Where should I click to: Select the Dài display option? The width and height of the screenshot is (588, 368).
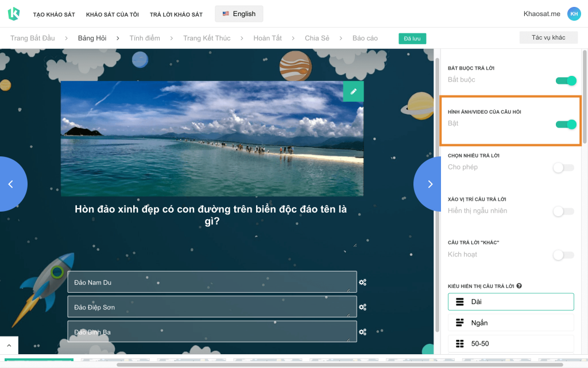[510, 301]
